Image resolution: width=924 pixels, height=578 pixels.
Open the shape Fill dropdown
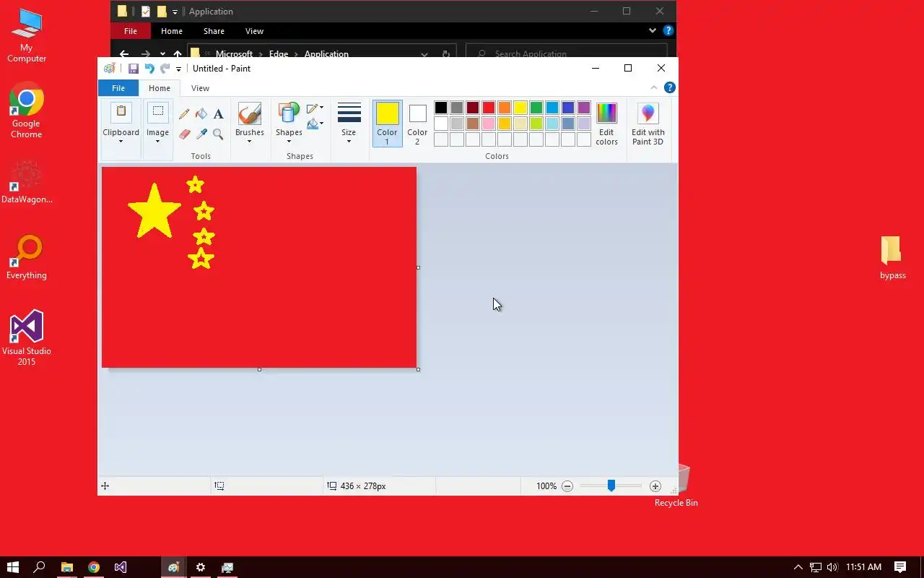pos(315,124)
